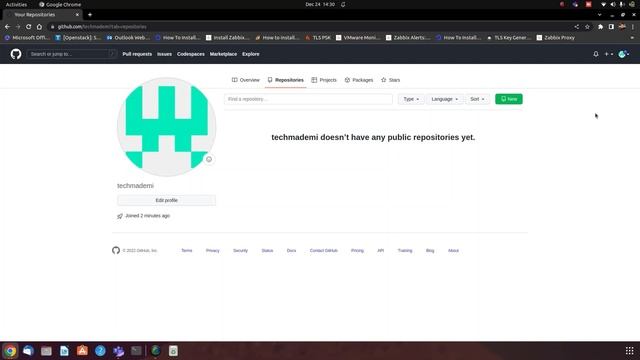The width and height of the screenshot is (640, 360).
Task: Reload the page with the refresh icon
Action: tap(29, 27)
